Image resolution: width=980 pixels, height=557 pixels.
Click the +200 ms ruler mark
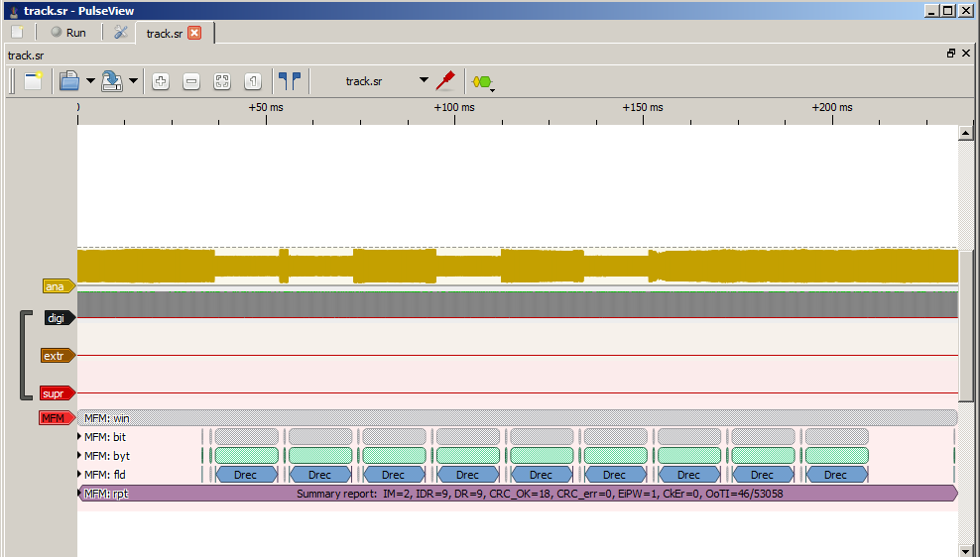(832, 107)
